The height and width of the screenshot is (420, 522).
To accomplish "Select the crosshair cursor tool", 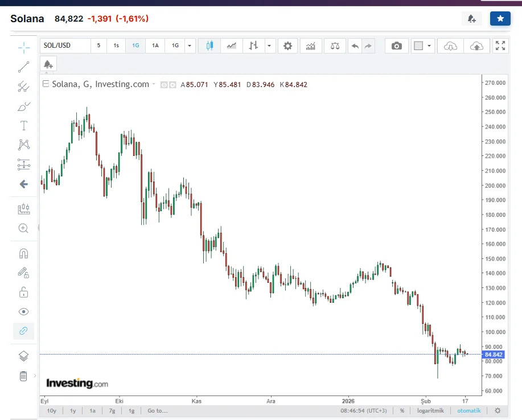I will point(23,48).
